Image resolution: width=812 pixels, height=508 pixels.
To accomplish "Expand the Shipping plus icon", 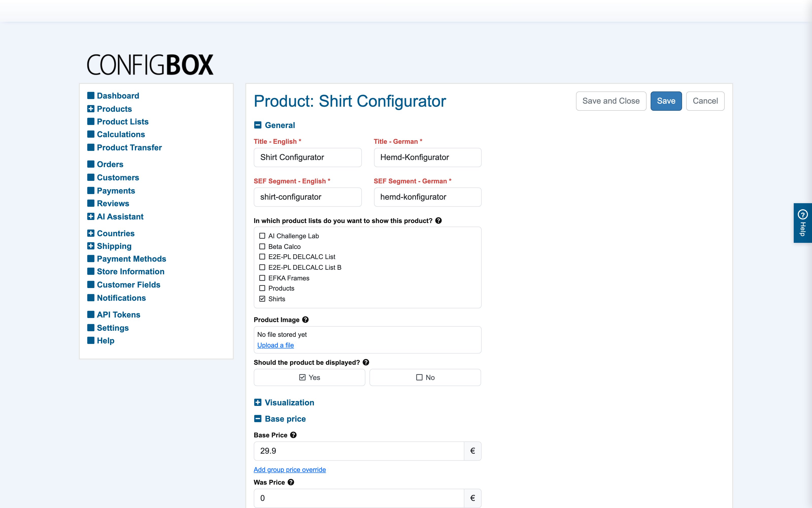I will (91, 246).
